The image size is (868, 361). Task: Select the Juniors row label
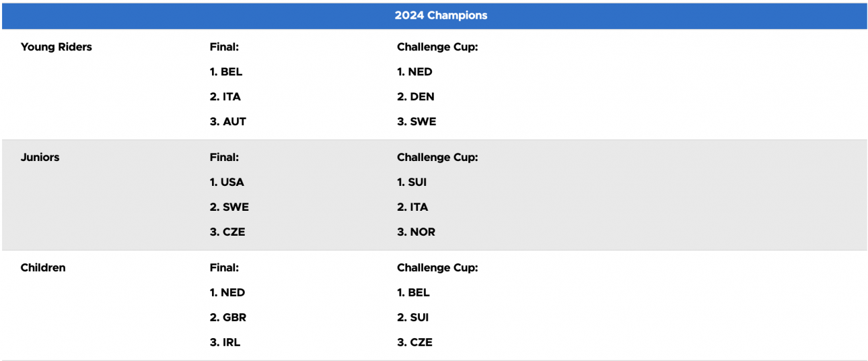40,158
